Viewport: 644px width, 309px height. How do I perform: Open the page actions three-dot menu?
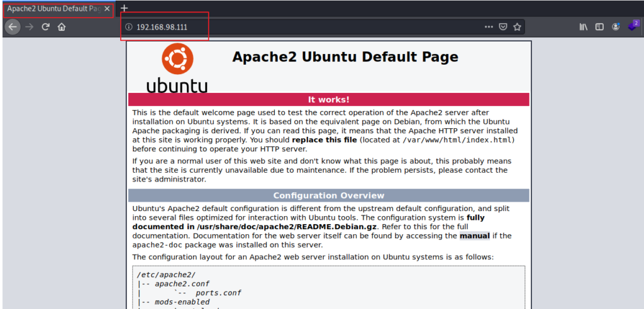(x=488, y=27)
